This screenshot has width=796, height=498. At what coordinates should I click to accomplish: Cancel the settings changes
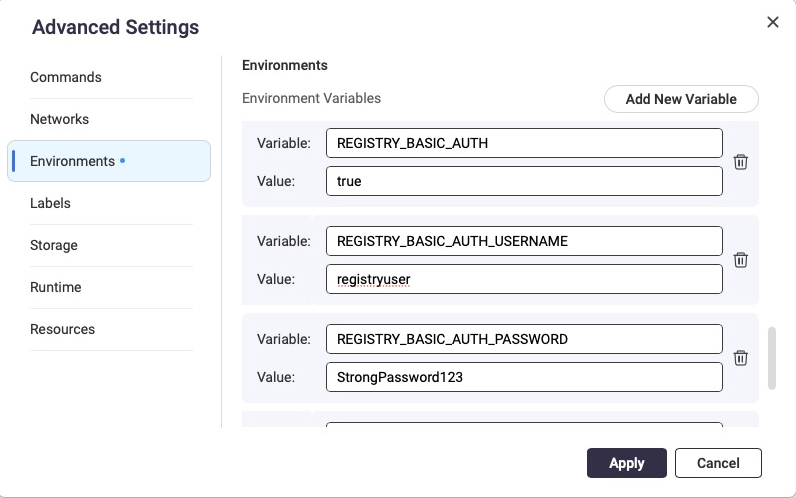tap(718, 463)
